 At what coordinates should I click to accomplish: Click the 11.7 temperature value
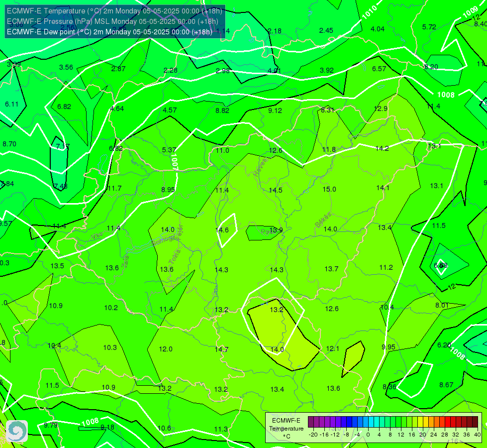pyautogui.click(x=114, y=188)
